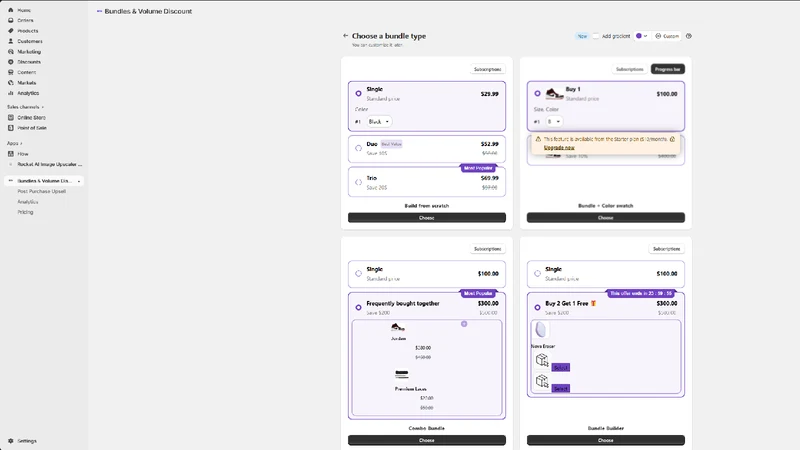Open the Content sidebar item
Image resolution: width=800 pixels, height=450 pixels.
(x=27, y=72)
